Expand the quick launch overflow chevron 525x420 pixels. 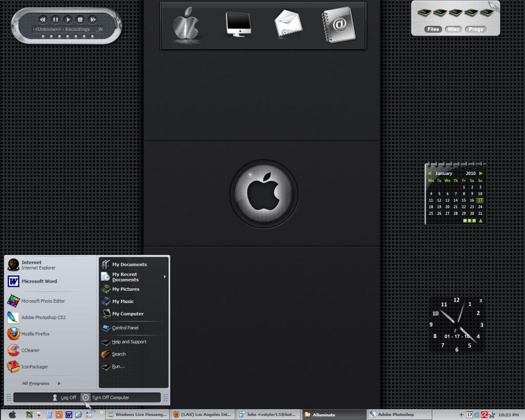tap(102, 413)
